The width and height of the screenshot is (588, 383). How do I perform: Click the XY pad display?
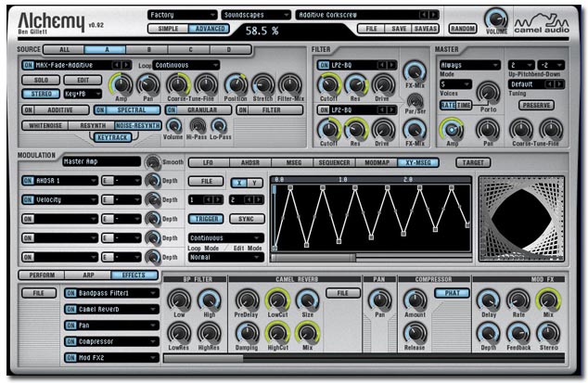click(x=521, y=219)
